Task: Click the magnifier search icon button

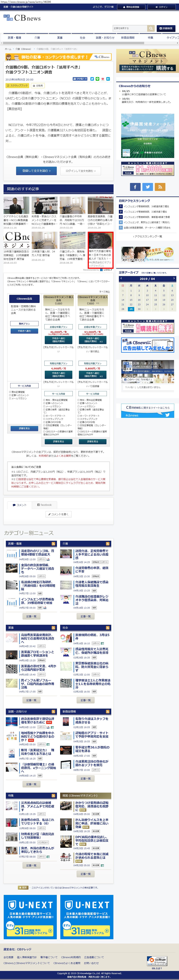Action: [151, 28]
